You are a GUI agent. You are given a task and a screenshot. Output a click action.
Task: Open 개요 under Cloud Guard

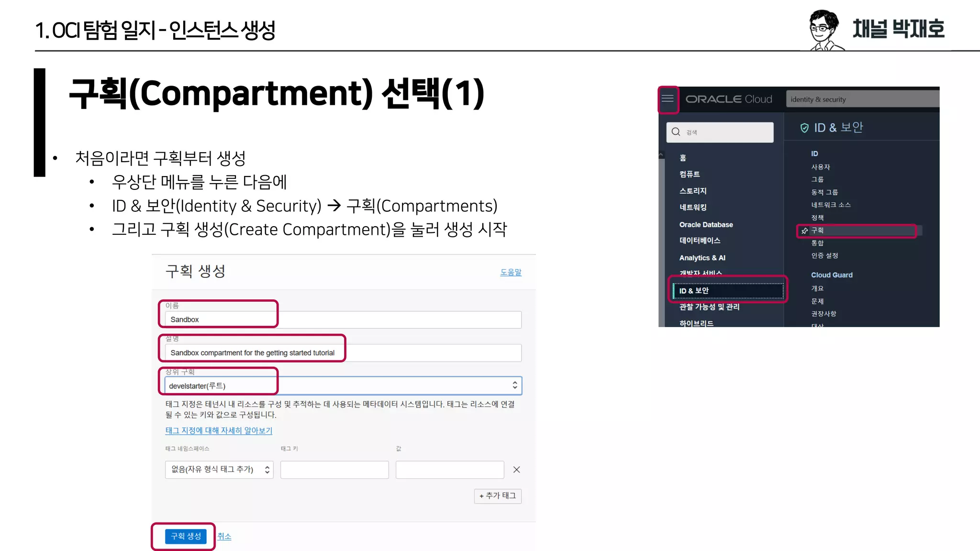[817, 288]
